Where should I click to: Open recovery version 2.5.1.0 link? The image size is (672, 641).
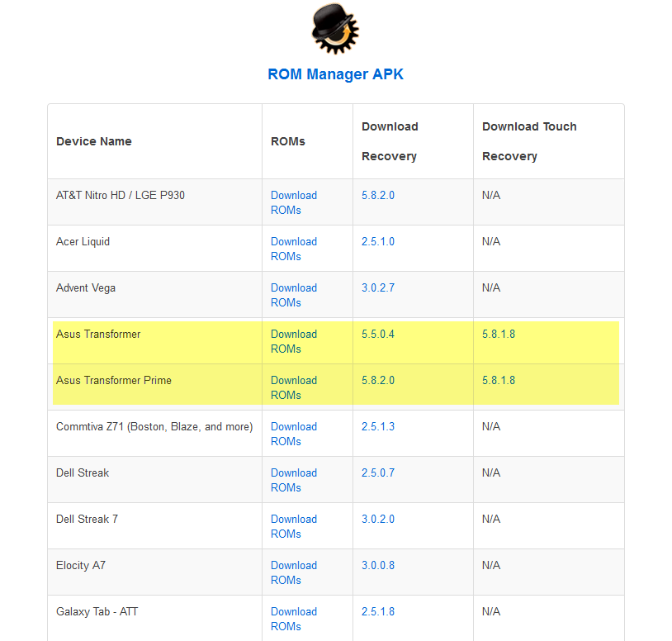pyautogui.click(x=378, y=242)
